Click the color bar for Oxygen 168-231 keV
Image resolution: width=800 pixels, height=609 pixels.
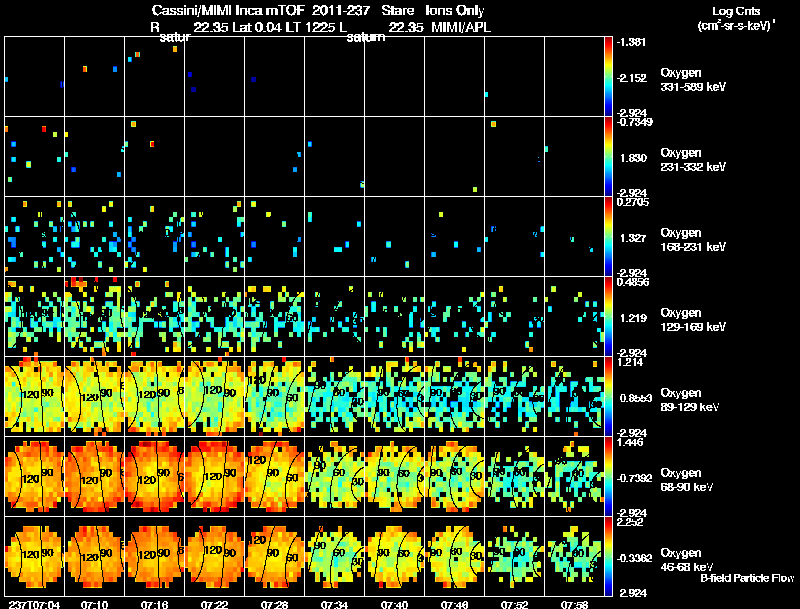(608, 237)
